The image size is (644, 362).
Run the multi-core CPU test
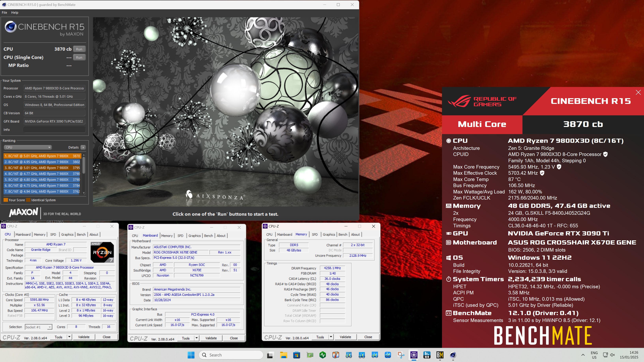coord(79,49)
